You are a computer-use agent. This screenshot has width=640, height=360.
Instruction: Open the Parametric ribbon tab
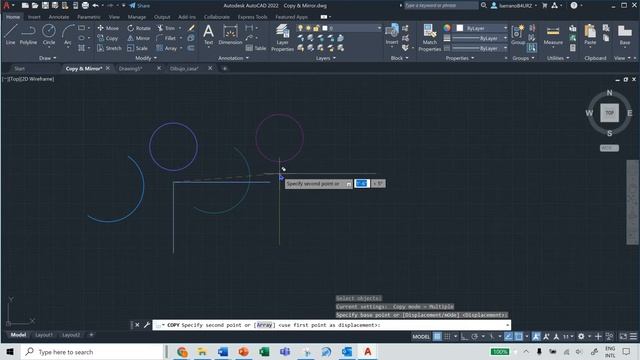point(89,17)
